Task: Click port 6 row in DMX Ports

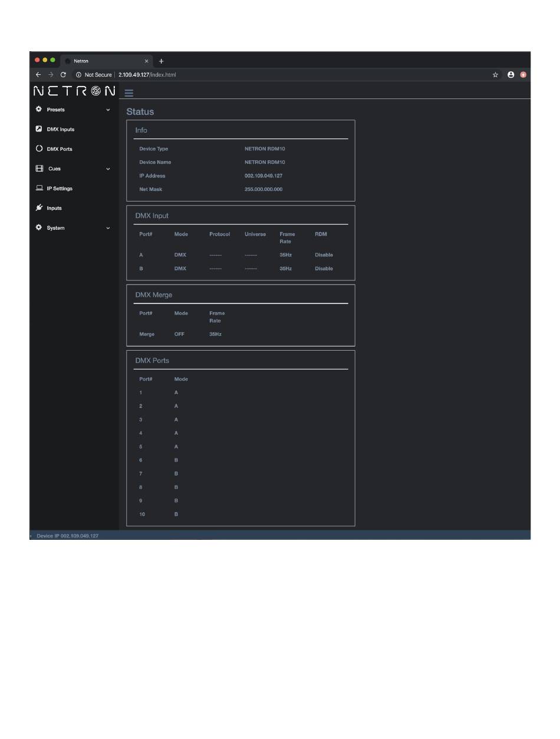Action: [241, 460]
